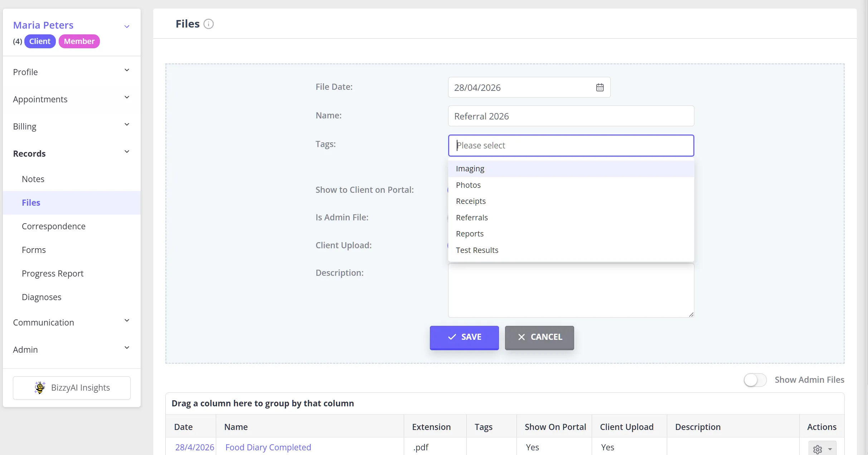Sort by Description column header
The height and width of the screenshot is (455, 868).
(733, 427)
